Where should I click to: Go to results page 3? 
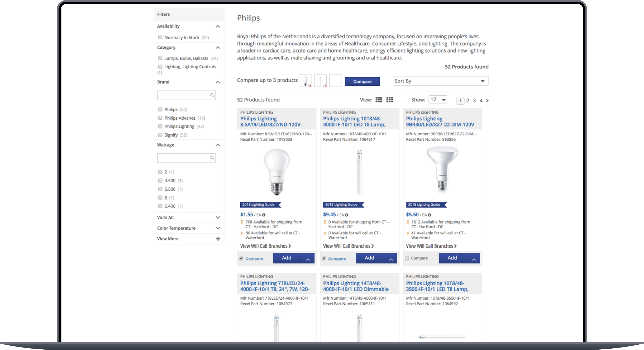[474, 101]
